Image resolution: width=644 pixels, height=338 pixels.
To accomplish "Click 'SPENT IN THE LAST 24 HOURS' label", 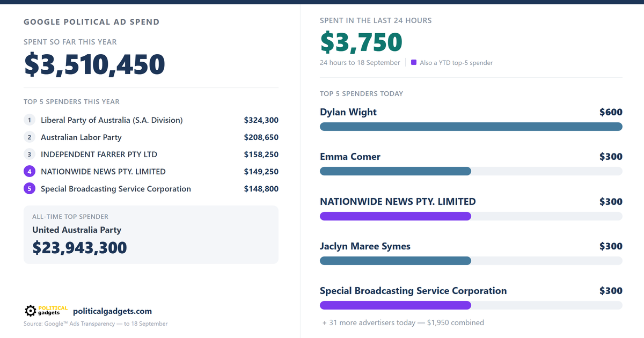I will coord(376,20).
